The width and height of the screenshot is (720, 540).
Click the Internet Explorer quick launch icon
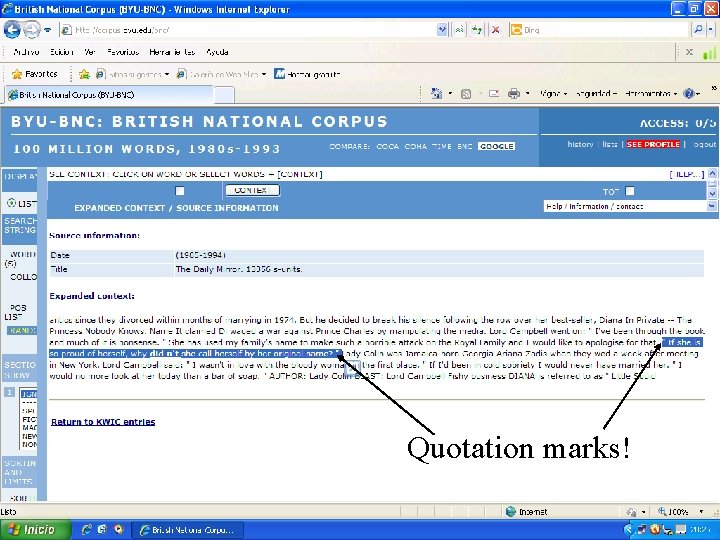click(x=86, y=529)
